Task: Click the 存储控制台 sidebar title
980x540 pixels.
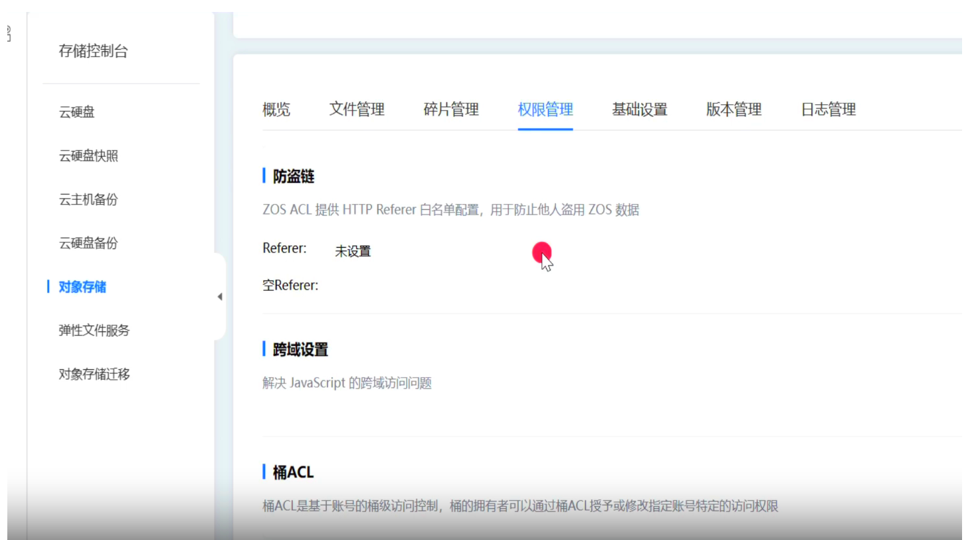Action: tap(93, 51)
